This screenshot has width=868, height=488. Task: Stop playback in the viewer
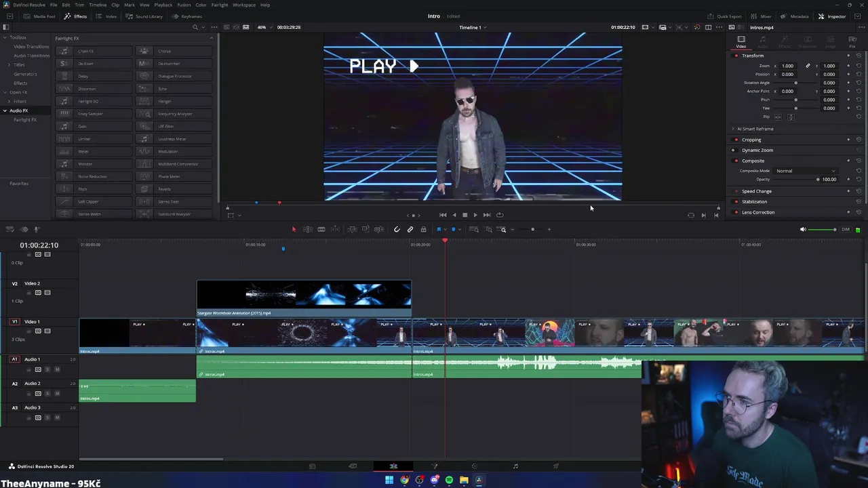tap(465, 215)
